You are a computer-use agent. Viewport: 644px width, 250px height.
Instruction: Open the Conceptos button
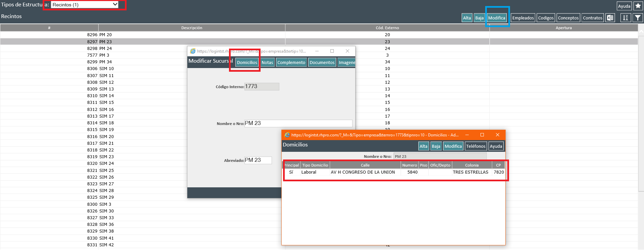click(568, 18)
